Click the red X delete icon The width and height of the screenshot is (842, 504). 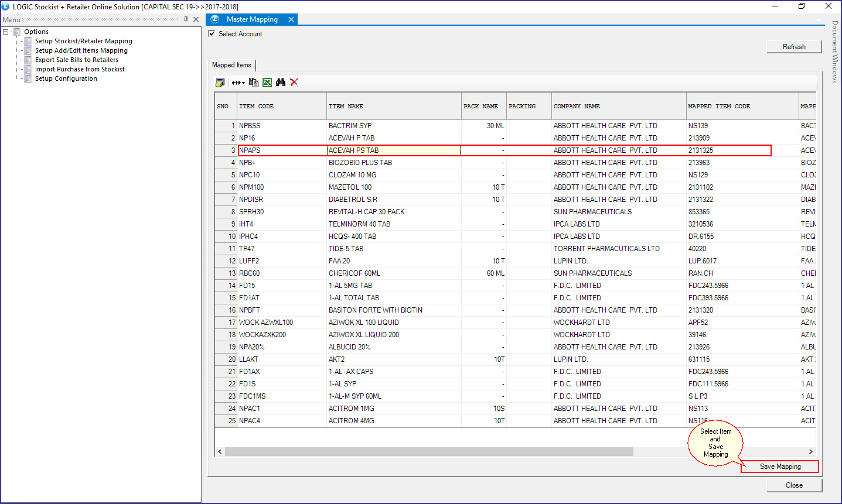294,83
